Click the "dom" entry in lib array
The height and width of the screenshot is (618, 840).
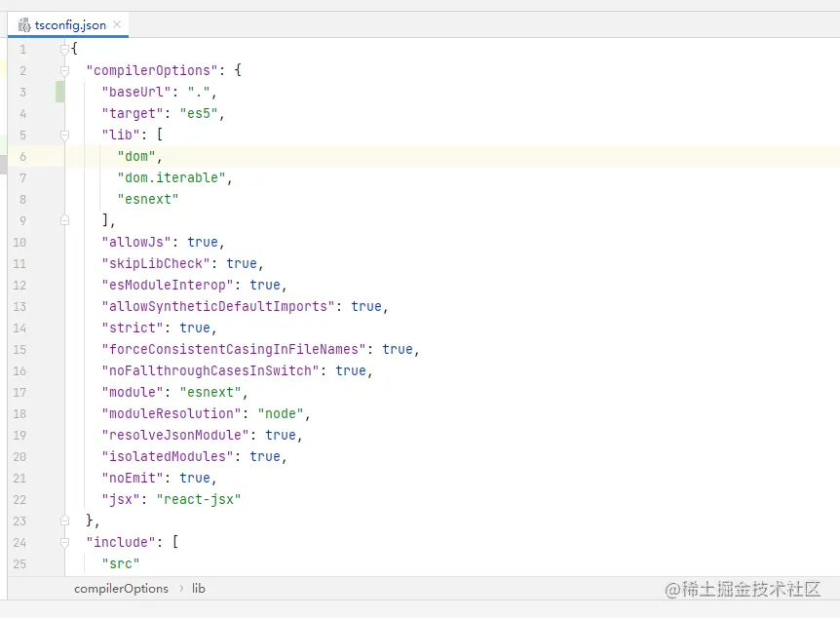tap(136, 157)
